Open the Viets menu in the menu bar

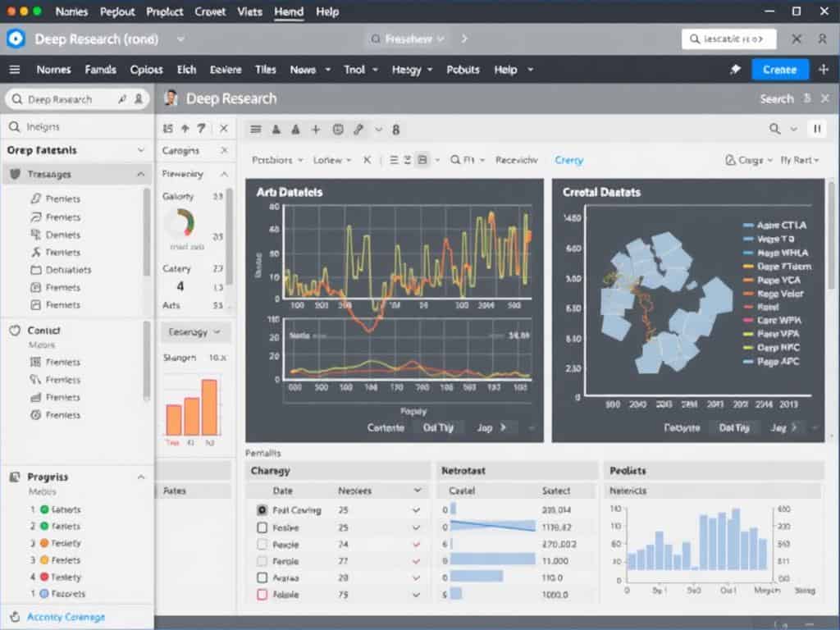tap(249, 11)
